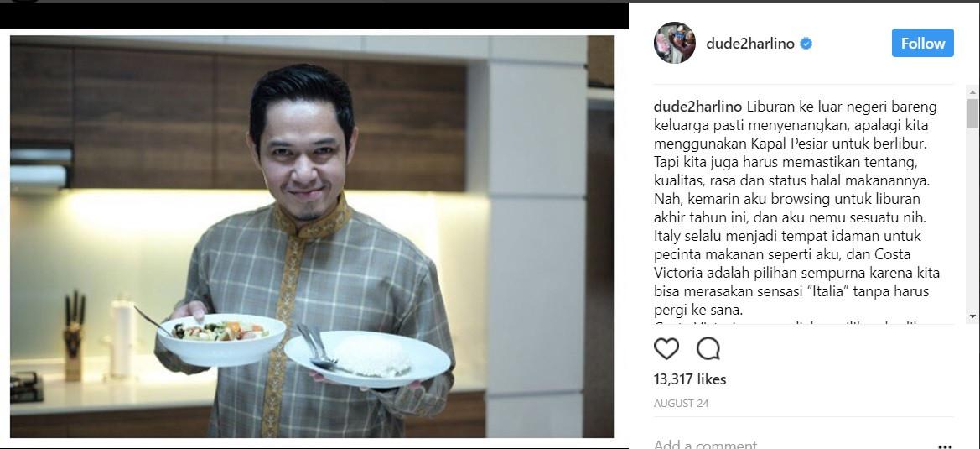Open the AUGUST 24 timestamp link
980x449 pixels.
[681, 404]
